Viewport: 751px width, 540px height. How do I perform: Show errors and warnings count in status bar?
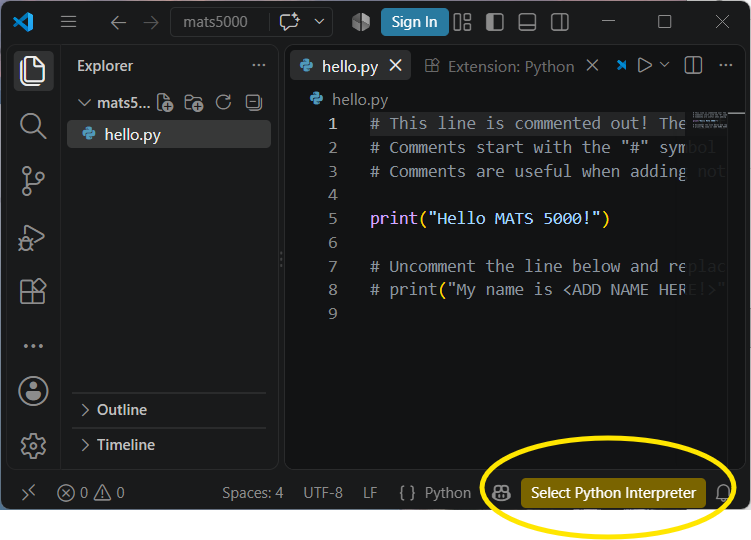(x=91, y=493)
